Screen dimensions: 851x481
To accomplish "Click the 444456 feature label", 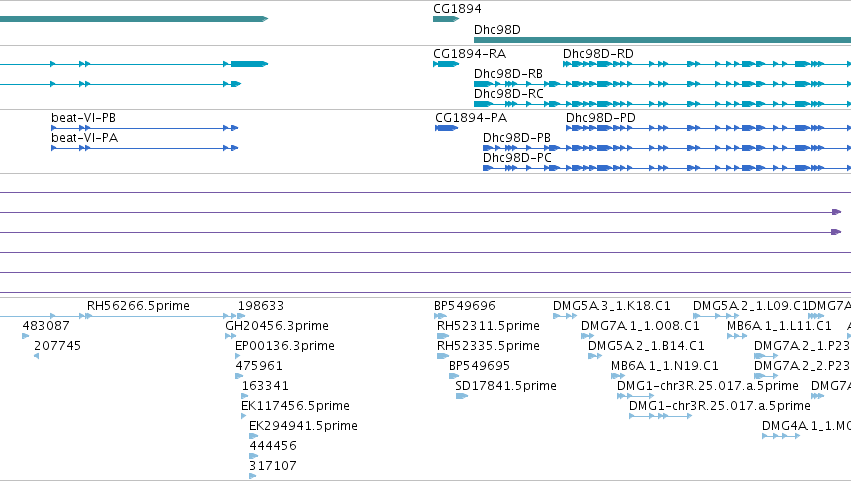I will pos(273,446).
